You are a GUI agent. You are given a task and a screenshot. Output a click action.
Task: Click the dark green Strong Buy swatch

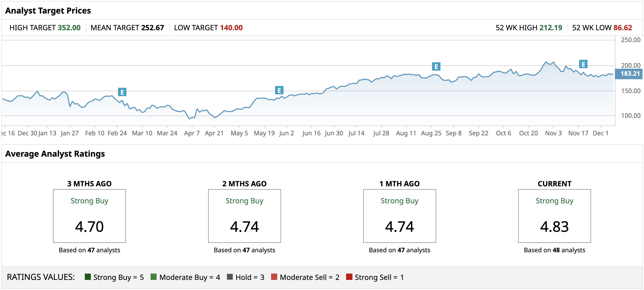pyautogui.click(x=88, y=277)
